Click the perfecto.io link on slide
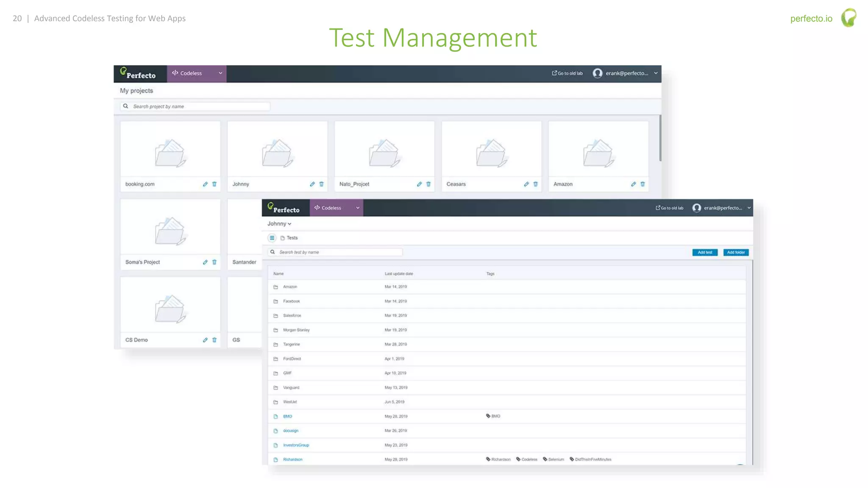Viewport: 868px width, 488px height. coord(811,19)
